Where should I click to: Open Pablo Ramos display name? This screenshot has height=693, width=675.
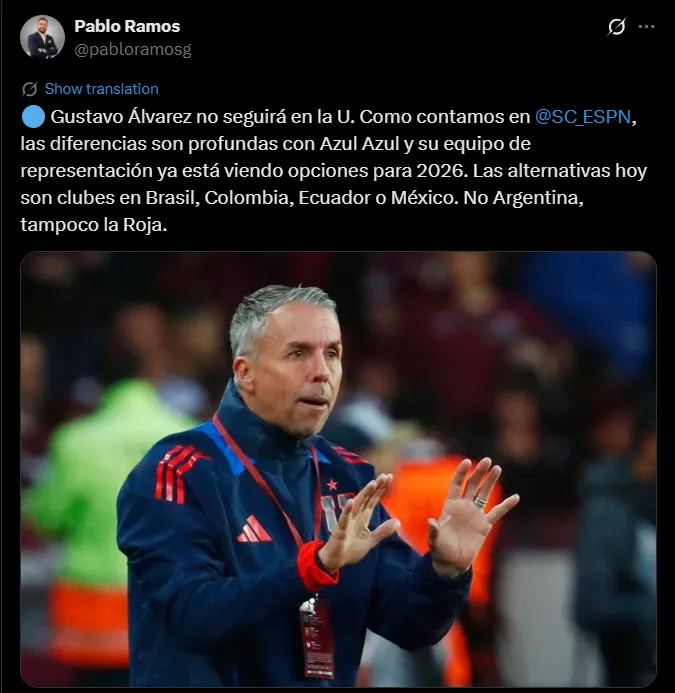(x=127, y=26)
